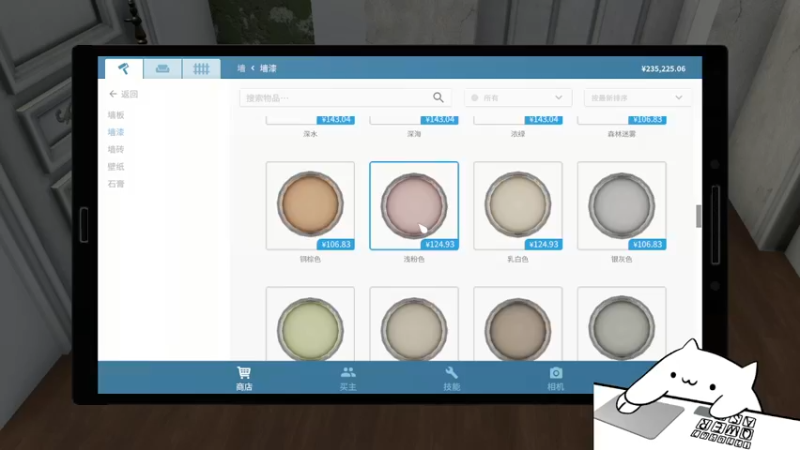Select 墙砖 in the sidebar
800x450 pixels.
[116, 149]
